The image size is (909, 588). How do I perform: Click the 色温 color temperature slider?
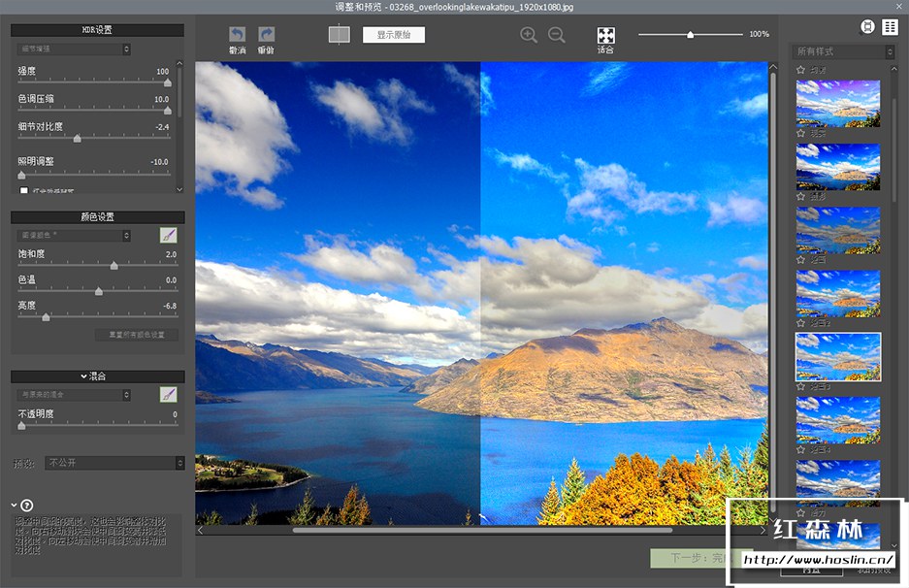pos(97,290)
